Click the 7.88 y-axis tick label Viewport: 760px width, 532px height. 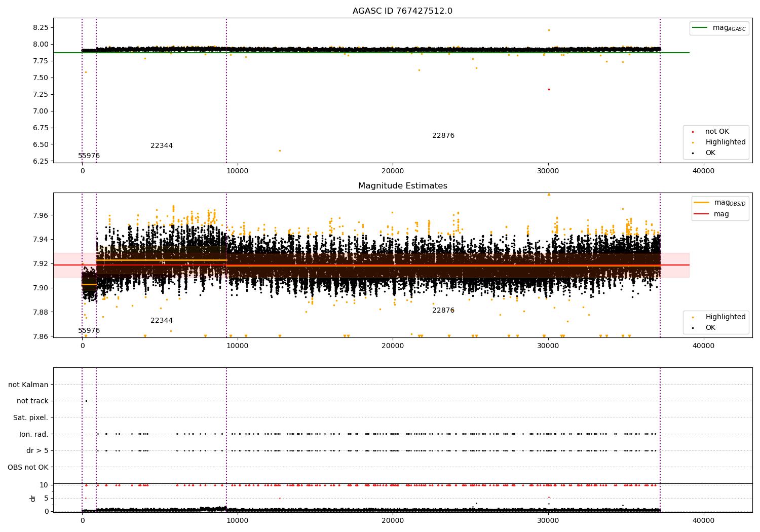click(40, 312)
